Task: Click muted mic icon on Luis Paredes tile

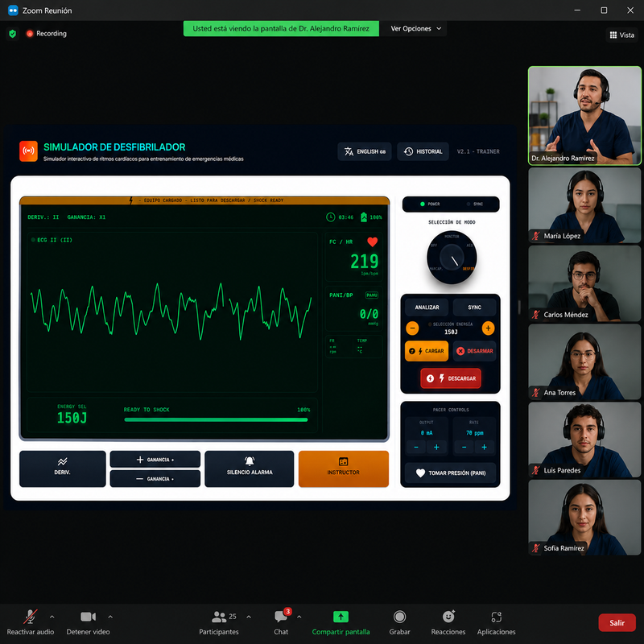Action: pyautogui.click(x=535, y=470)
